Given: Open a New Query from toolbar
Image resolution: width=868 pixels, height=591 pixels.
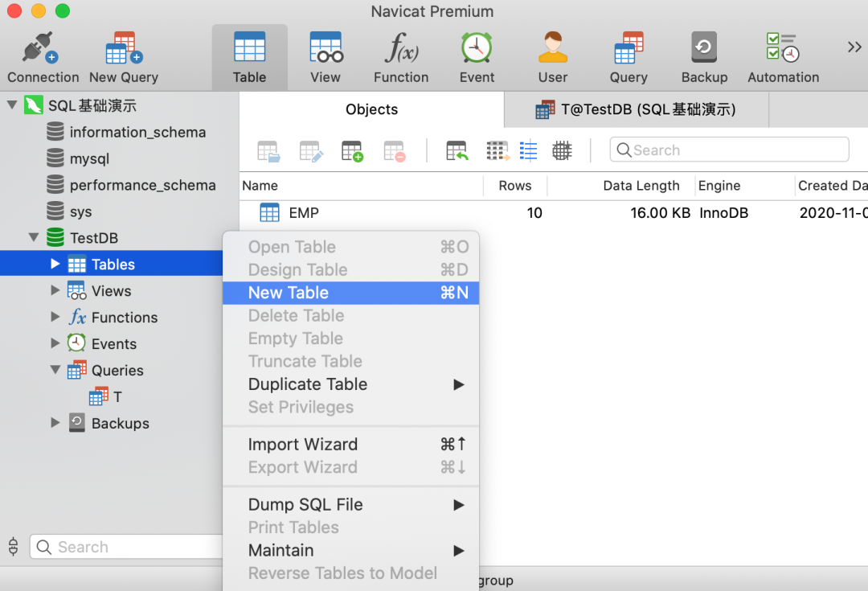Looking at the screenshot, I should [123, 56].
